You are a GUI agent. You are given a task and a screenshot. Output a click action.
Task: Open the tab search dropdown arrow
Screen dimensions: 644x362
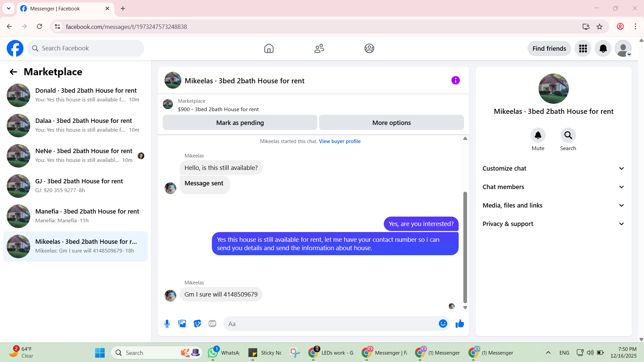tap(9, 8)
